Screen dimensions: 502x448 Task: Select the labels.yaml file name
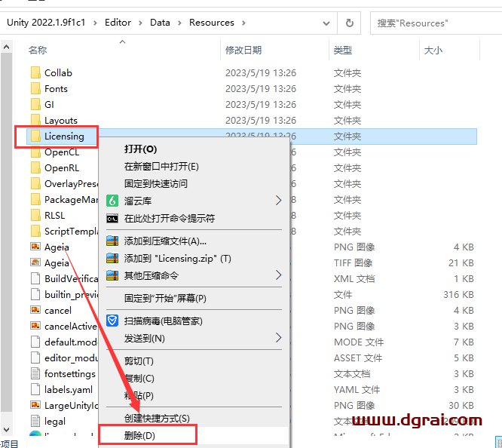69,390
